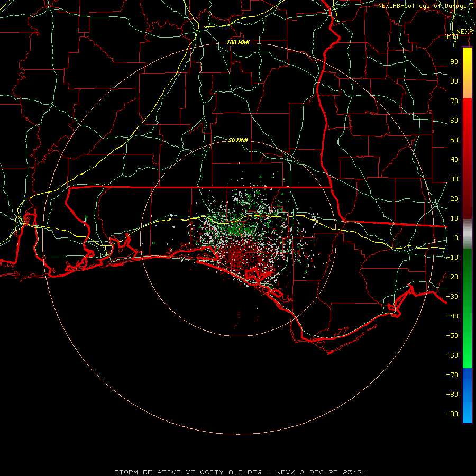Click the -70 value on velocity scale
The height and width of the screenshot is (476, 476).
tap(452, 375)
